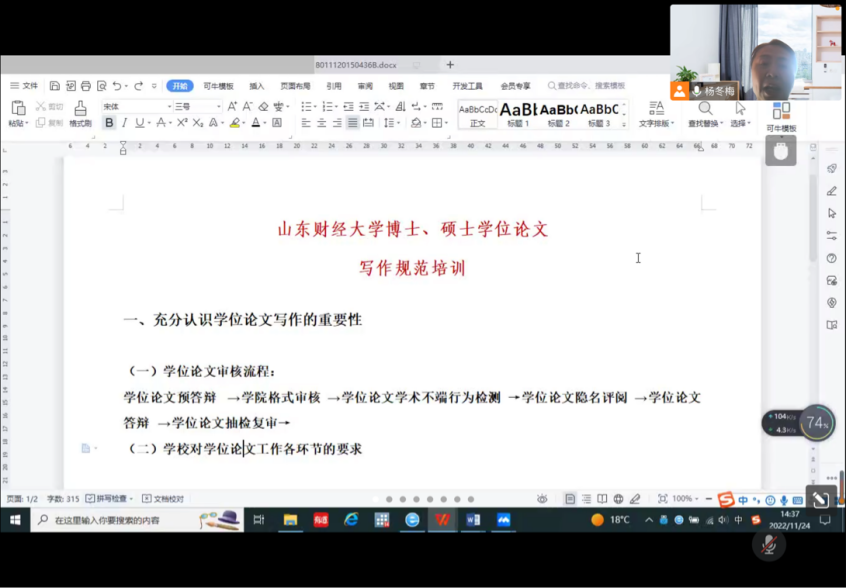Apply the 标题 1 heading style
Screen dimensions: 846x588
[517, 113]
